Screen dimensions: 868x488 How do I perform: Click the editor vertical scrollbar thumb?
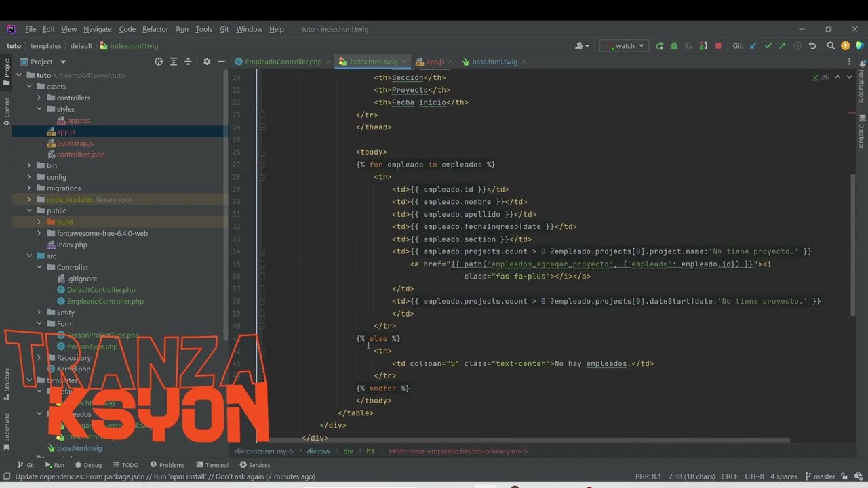pyautogui.click(x=853, y=244)
